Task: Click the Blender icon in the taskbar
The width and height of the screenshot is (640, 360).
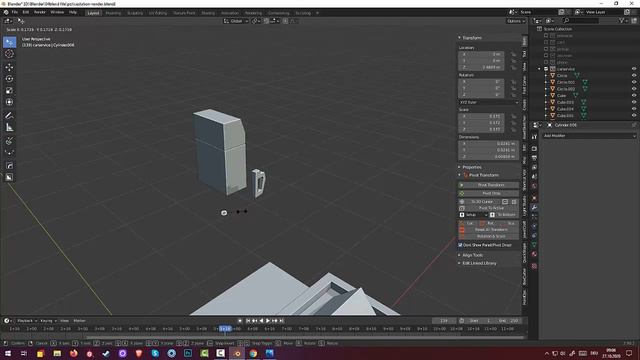Action: tap(237, 353)
